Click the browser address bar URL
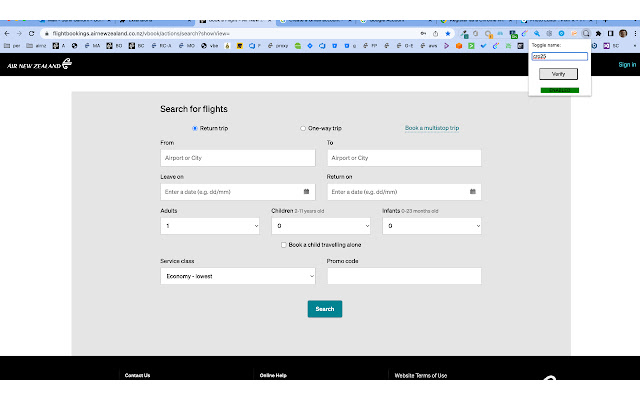Viewport: 640px width, 400px height. 141,33
